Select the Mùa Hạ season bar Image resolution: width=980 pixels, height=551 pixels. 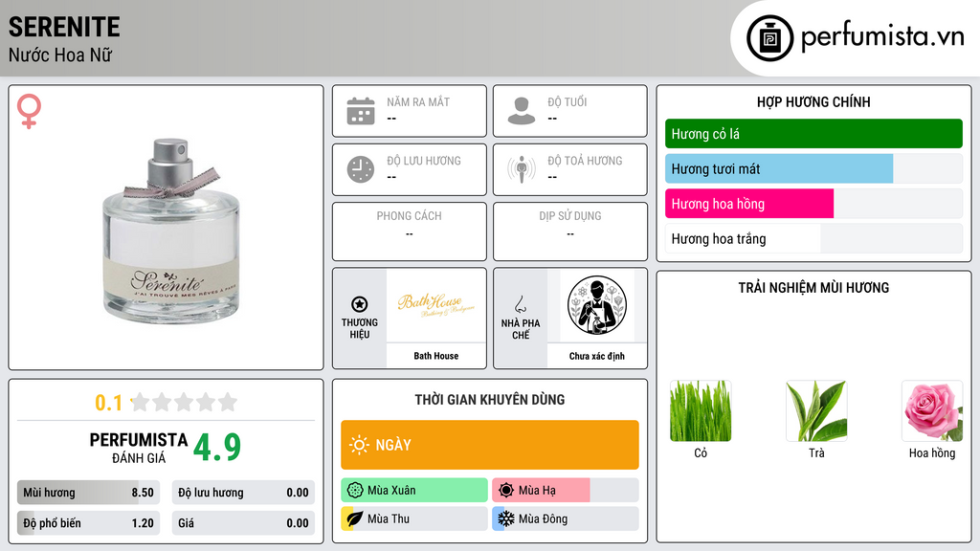[x=566, y=491]
